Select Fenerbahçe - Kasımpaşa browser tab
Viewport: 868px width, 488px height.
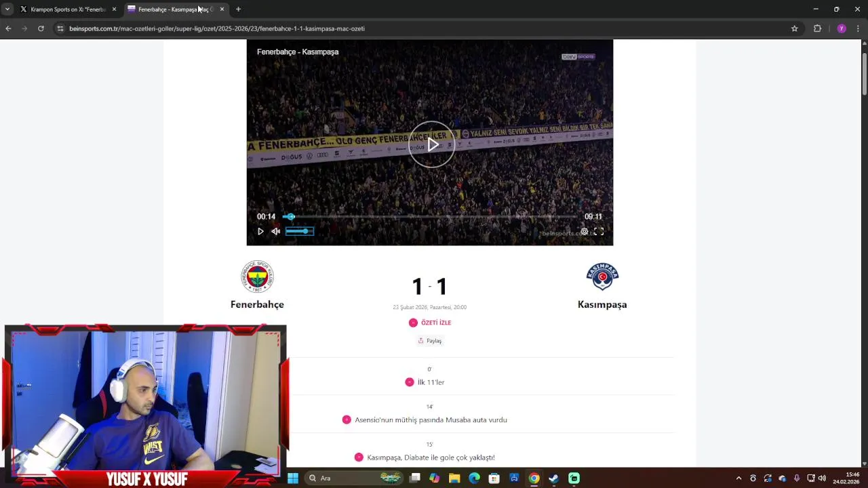(175, 9)
